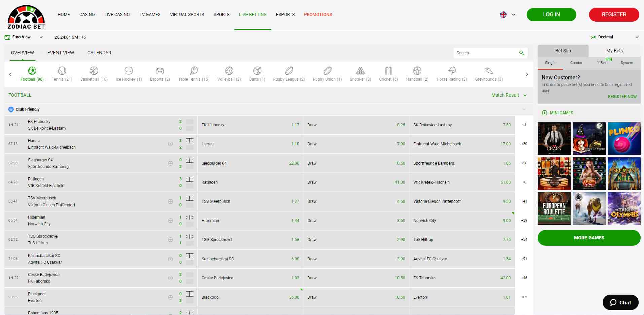Screen dimensions: 644x315
Task: Select the Esports controller icon
Action: pos(160,71)
